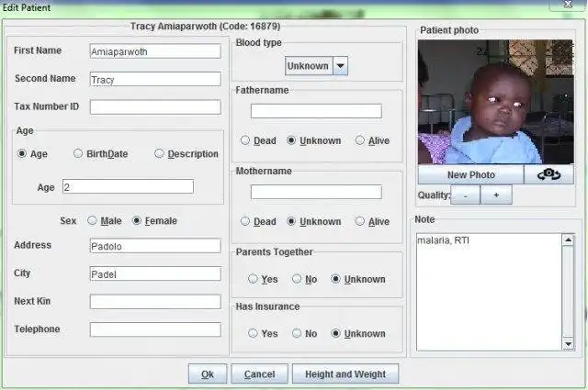Click the Note scrollbar down arrow
The height and width of the screenshot is (390, 588).
568,344
